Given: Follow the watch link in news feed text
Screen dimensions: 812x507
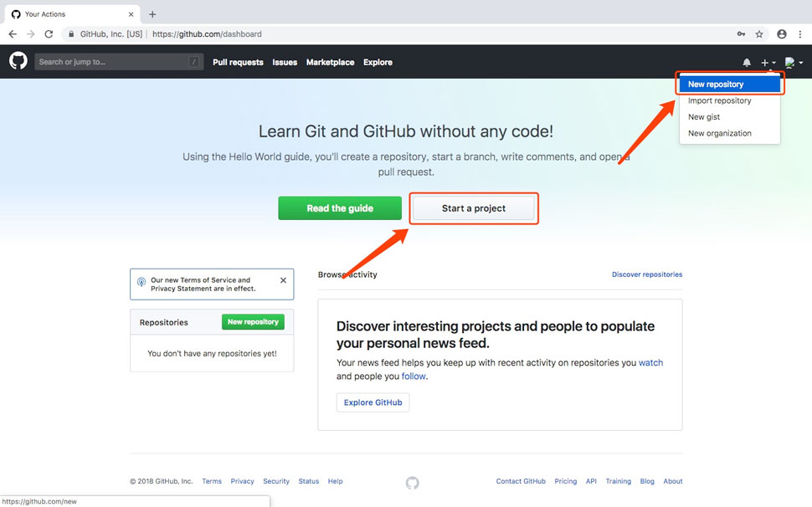Looking at the screenshot, I should (650, 362).
